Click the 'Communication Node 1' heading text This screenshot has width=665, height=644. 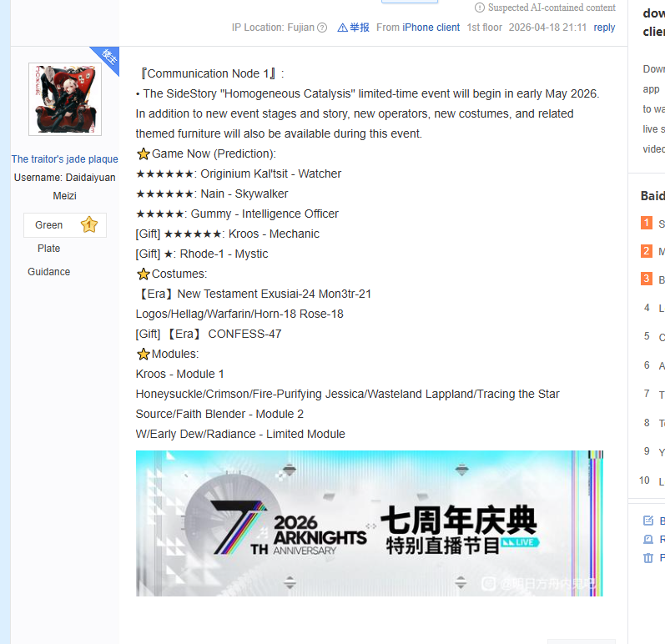209,73
